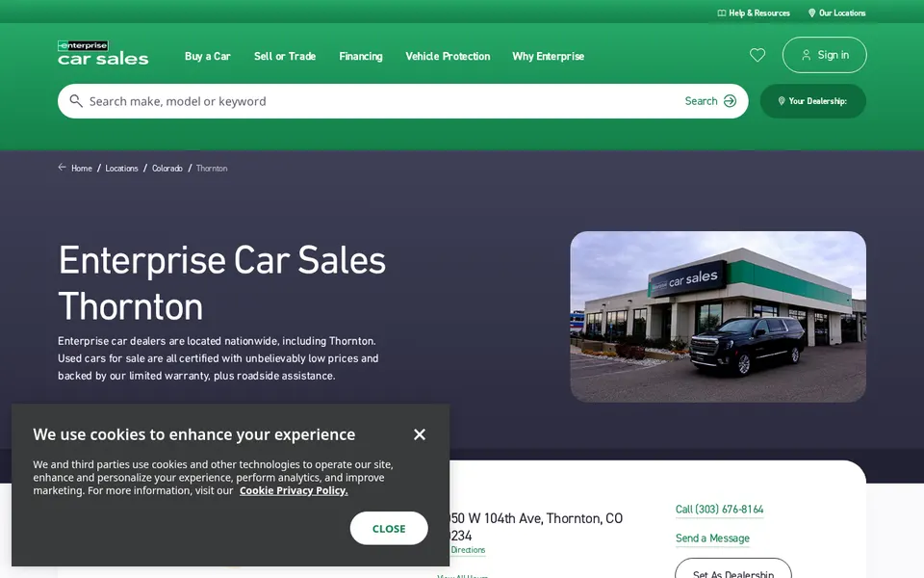Open the Why Enterprise menu
The image size is (924, 578).
click(548, 56)
